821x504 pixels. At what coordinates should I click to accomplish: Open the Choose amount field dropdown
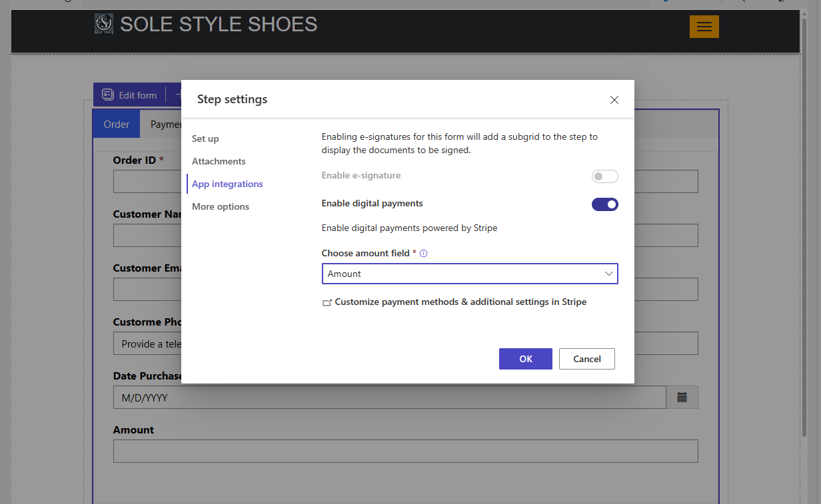pyautogui.click(x=608, y=274)
